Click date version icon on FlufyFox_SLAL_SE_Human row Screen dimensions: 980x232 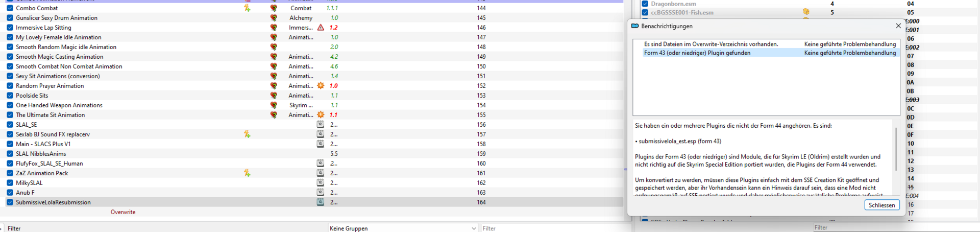click(x=321, y=164)
